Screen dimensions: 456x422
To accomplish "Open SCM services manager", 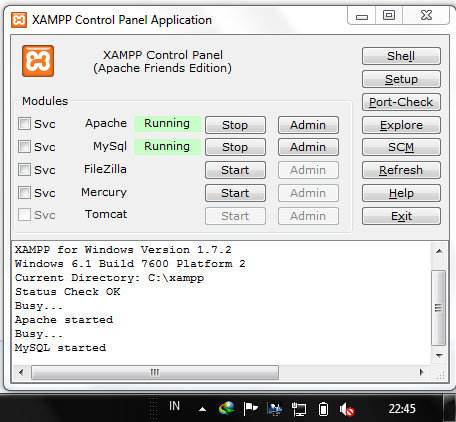I will point(401,147).
